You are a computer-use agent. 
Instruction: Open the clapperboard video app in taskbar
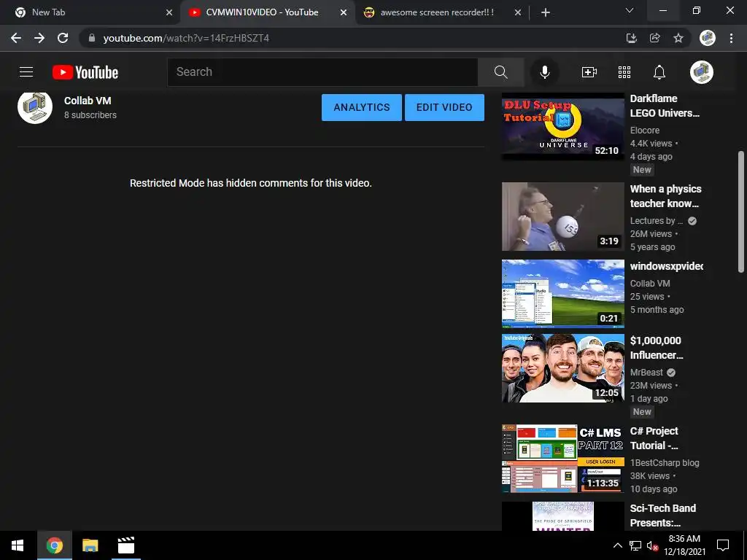pyautogui.click(x=125, y=545)
